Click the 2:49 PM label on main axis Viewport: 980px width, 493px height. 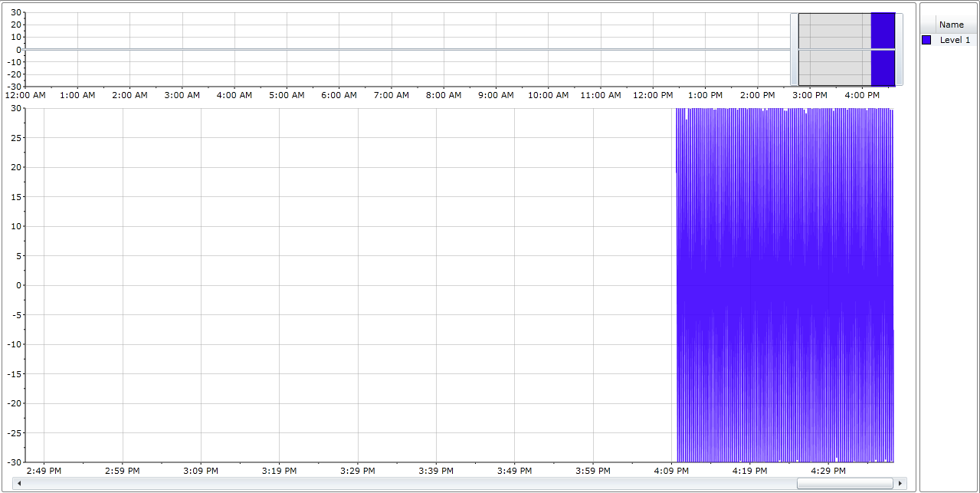click(44, 471)
